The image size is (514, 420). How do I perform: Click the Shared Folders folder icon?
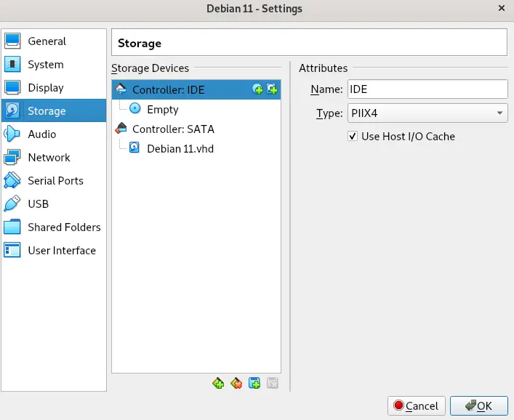tap(12, 227)
